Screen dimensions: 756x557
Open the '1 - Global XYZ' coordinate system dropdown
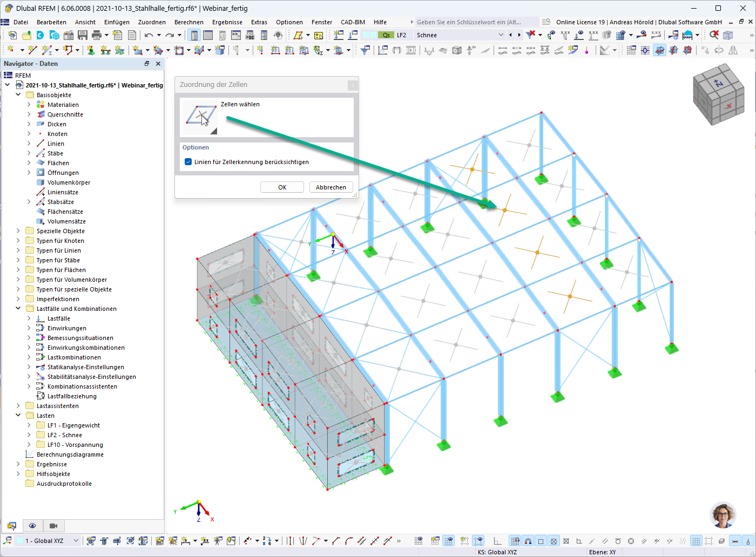point(76,541)
